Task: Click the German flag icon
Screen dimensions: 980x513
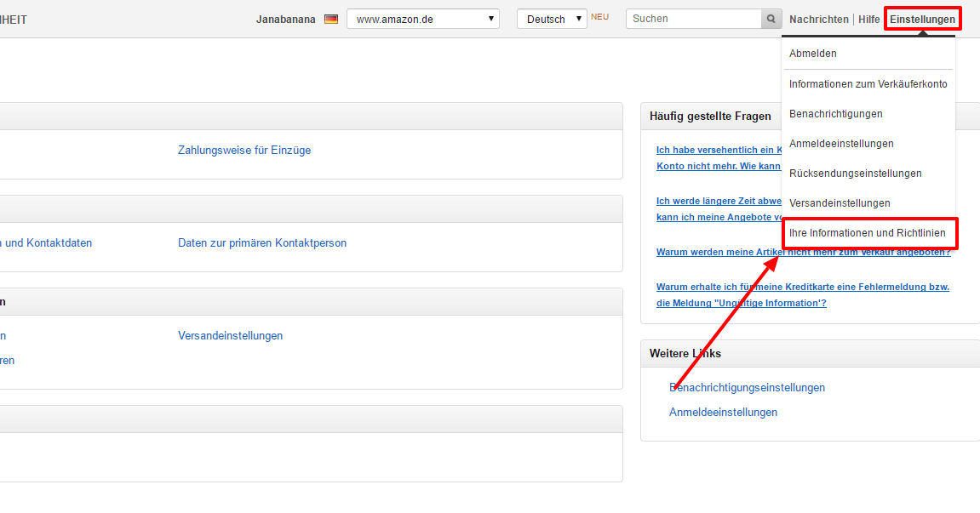Action: point(331,20)
